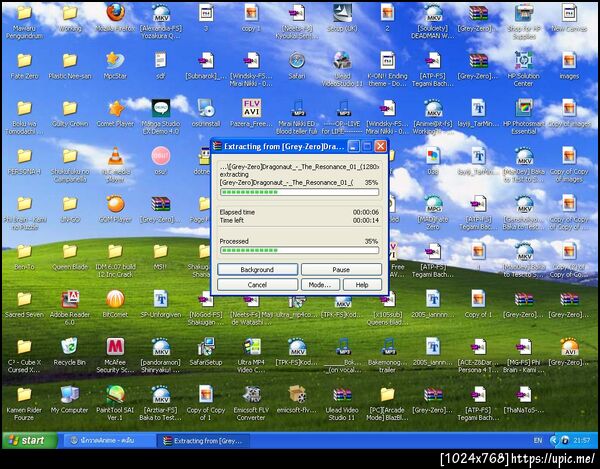This screenshot has height=469, width=600.
Task: Open the [PC][Arcade Mode] BlazBlue folder
Action: point(388,394)
